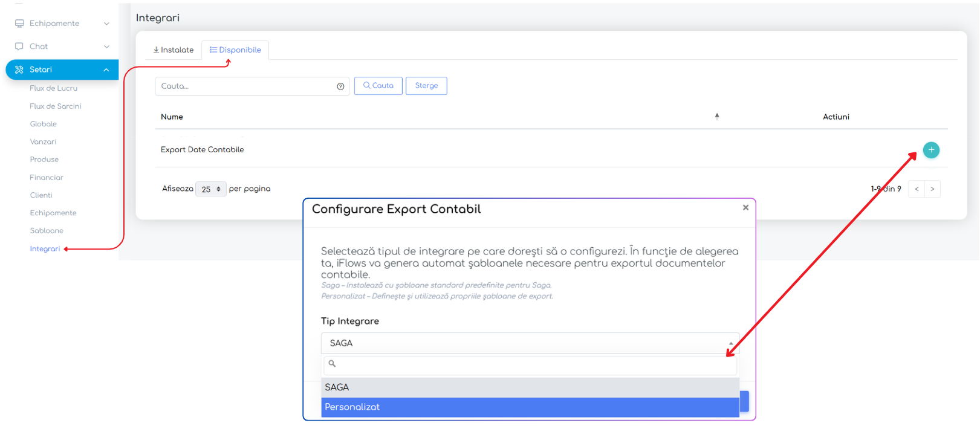Viewport: 980px width, 443px height.
Task: Open Integrari in the settings sidebar
Action: pos(45,249)
